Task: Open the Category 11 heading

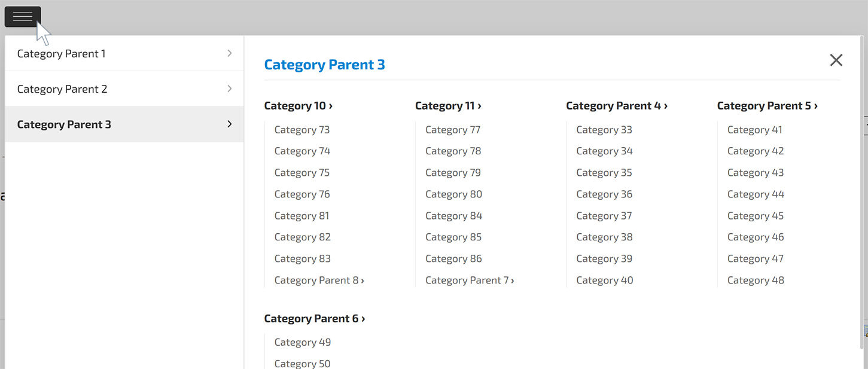Action: [x=448, y=106]
